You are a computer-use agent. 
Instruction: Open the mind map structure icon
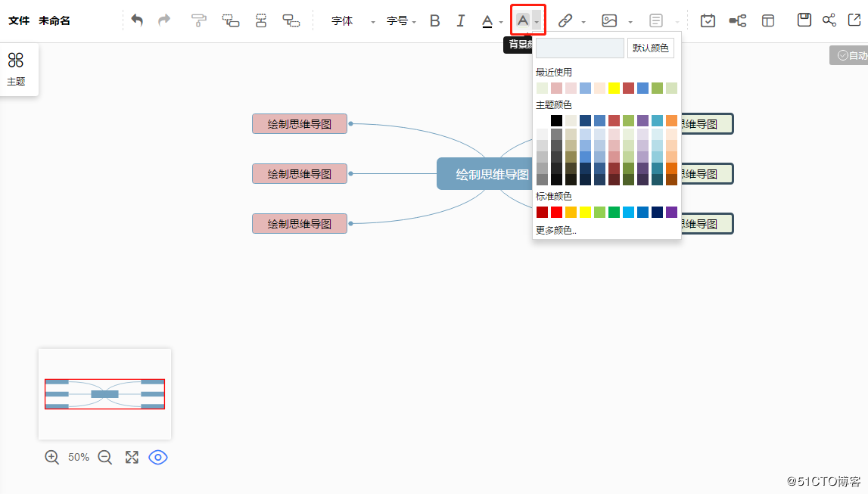pos(737,20)
